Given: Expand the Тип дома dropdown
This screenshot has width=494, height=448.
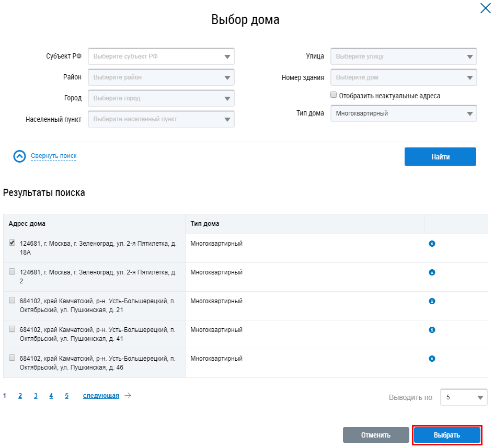Looking at the screenshot, I should pyautogui.click(x=404, y=113).
